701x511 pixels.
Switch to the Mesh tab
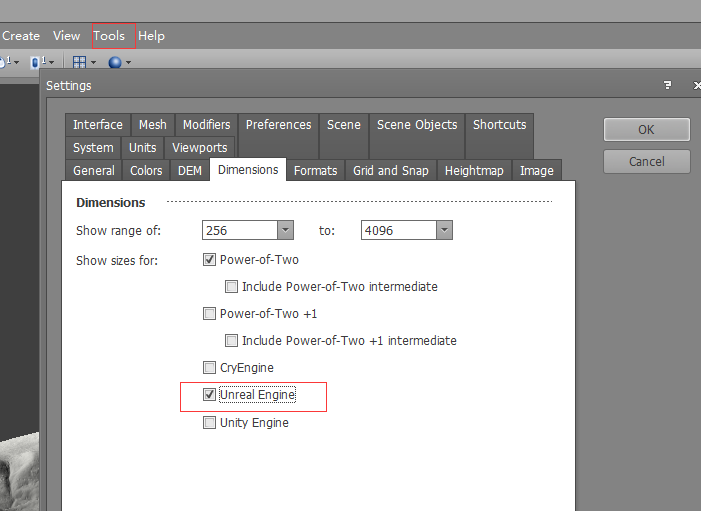pos(152,125)
